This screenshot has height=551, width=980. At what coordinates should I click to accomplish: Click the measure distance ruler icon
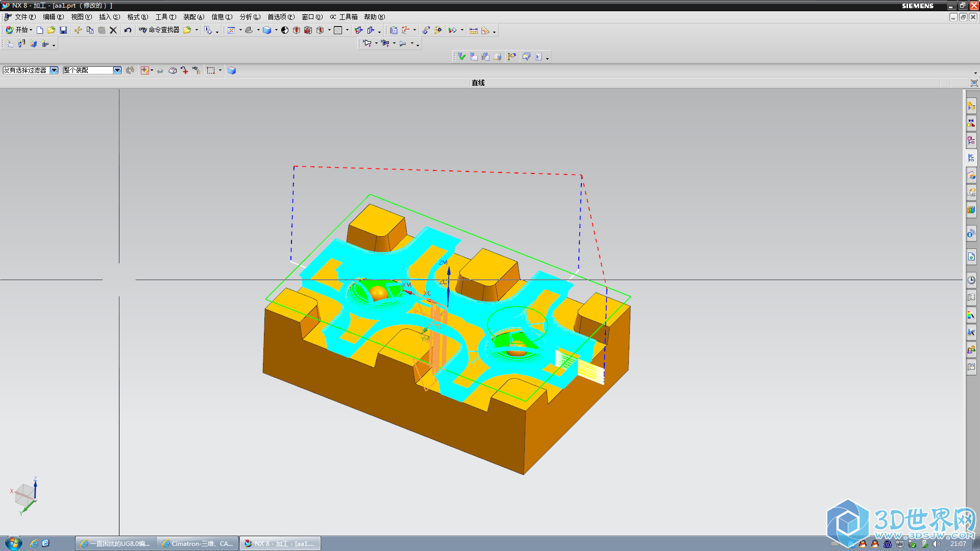click(473, 30)
